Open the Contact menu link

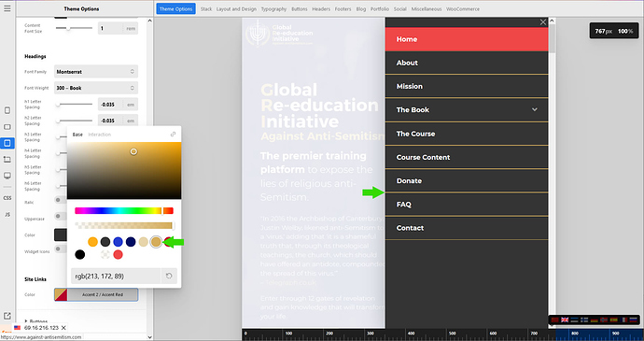(x=467, y=228)
